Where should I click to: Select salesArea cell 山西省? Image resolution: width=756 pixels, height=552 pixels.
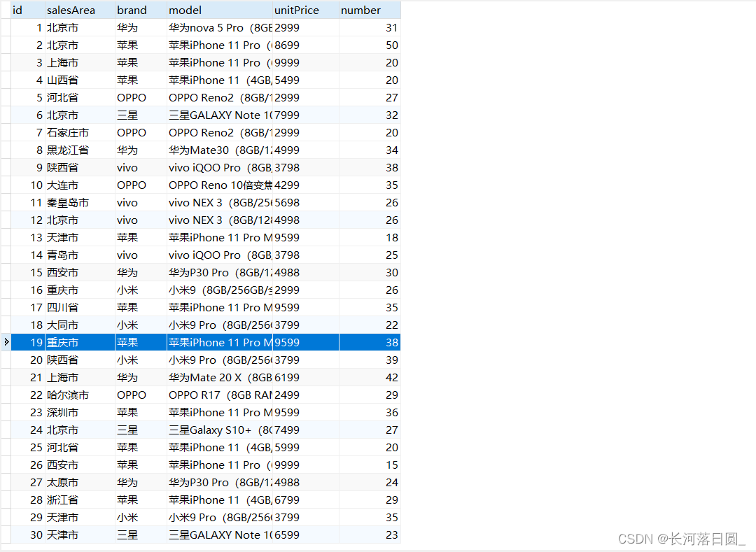tap(80, 80)
